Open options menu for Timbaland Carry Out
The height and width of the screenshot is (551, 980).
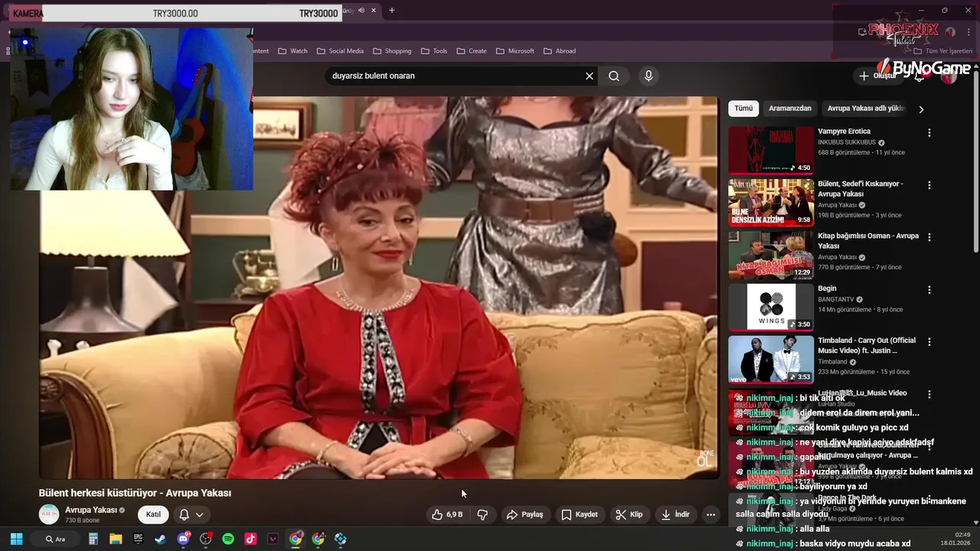point(929,342)
